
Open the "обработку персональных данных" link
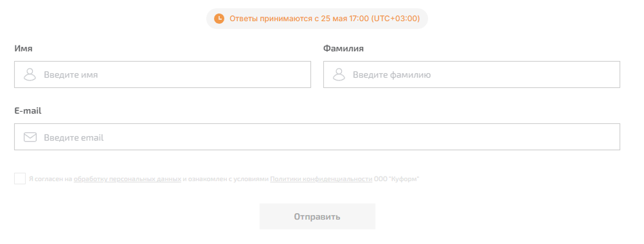pos(127,179)
